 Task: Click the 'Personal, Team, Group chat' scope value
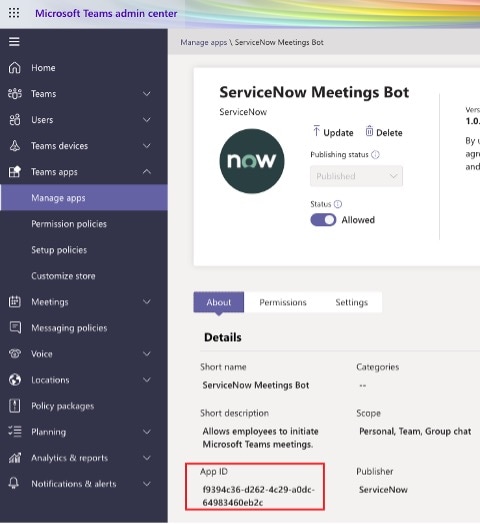click(x=415, y=431)
